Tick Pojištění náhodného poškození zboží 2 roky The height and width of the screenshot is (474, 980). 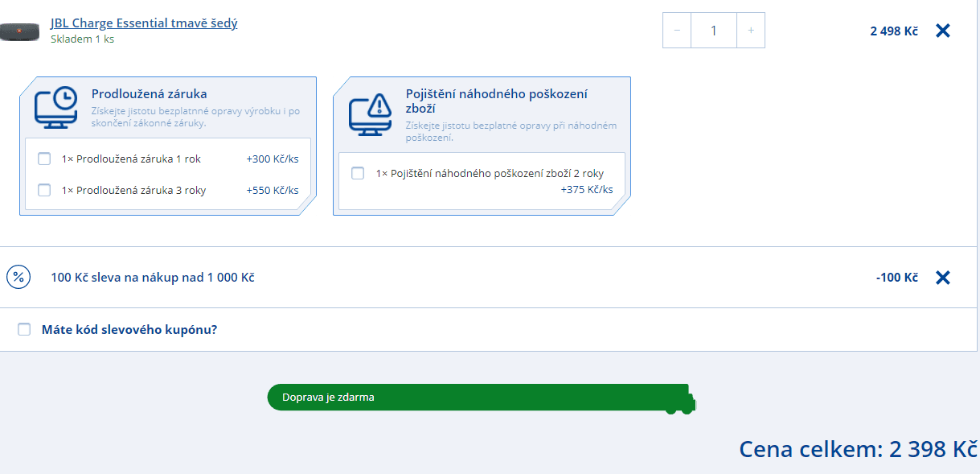pos(358,173)
